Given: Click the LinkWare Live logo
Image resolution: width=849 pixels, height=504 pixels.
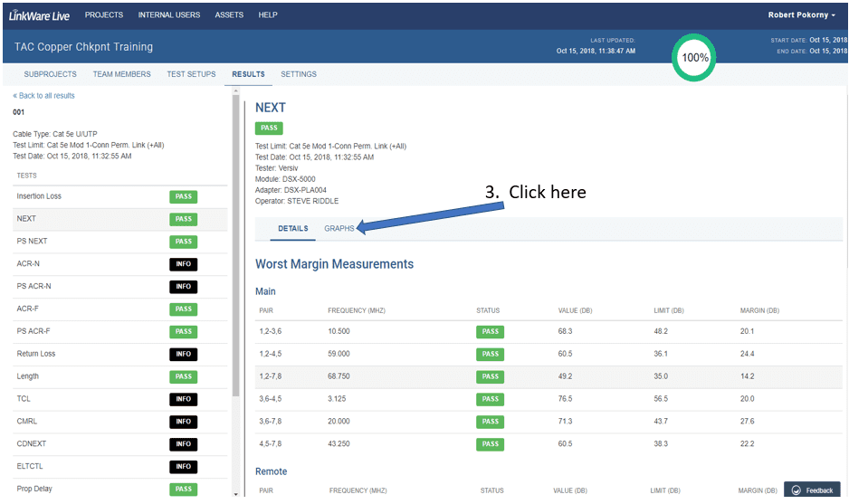Looking at the screenshot, I should tap(39, 15).
